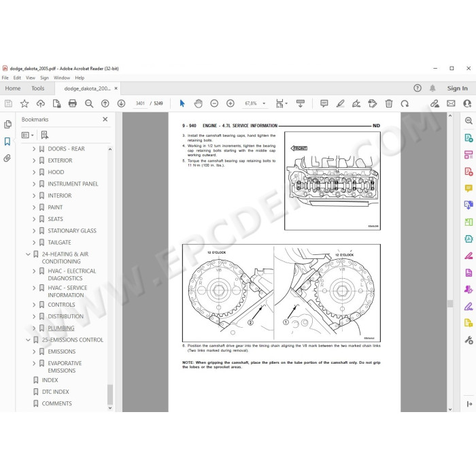Open the Find text magnifier
The height and width of the screenshot is (476, 476).
(x=89, y=103)
